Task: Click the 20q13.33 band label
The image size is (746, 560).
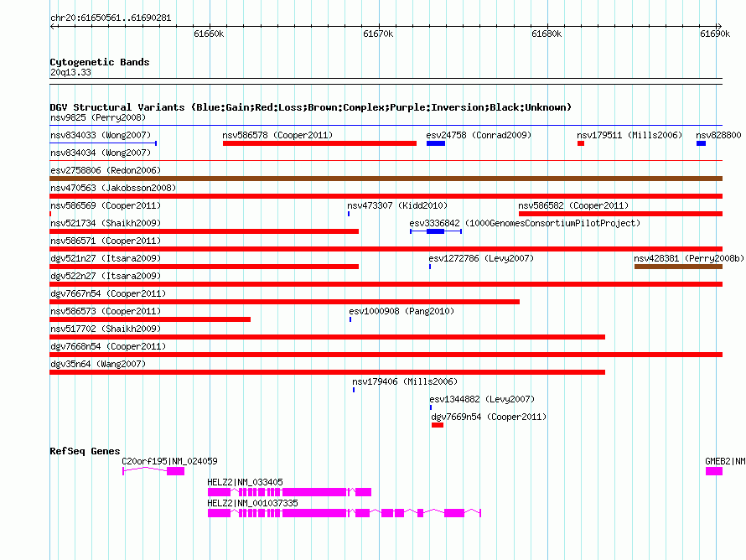Action: [70, 72]
